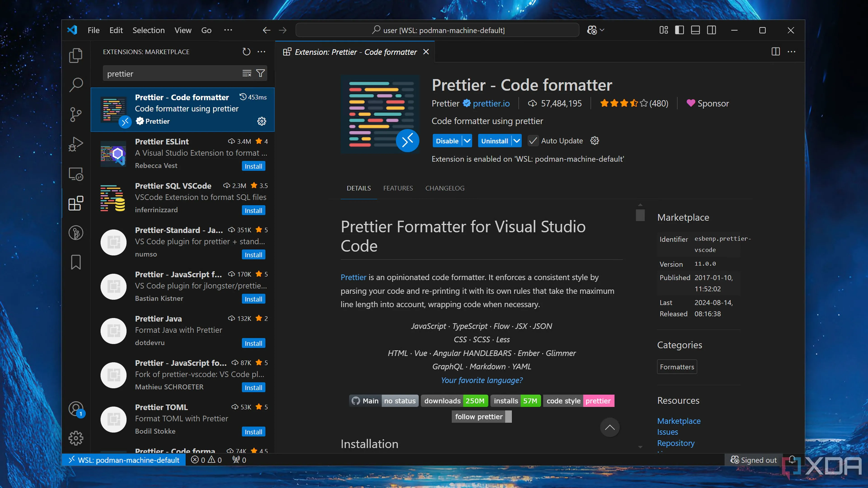This screenshot has height=488, width=868.
Task: Click the command center search box
Action: (437, 30)
